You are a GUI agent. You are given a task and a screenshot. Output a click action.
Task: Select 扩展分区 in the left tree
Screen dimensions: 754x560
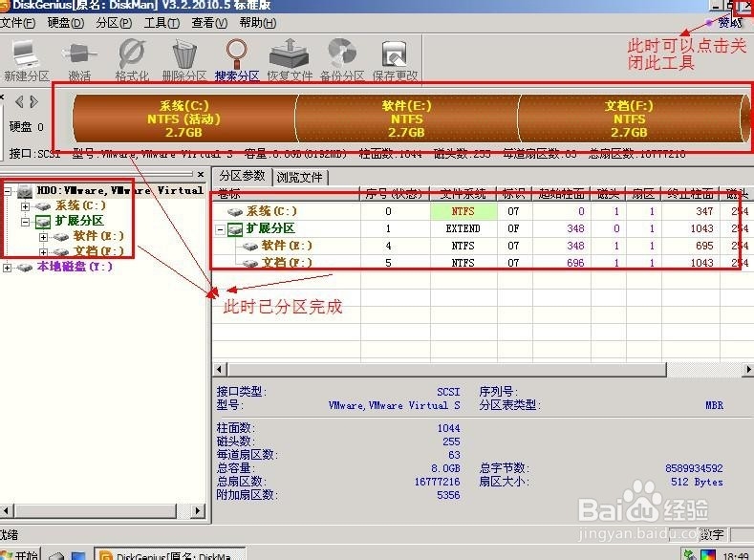click(x=79, y=221)
